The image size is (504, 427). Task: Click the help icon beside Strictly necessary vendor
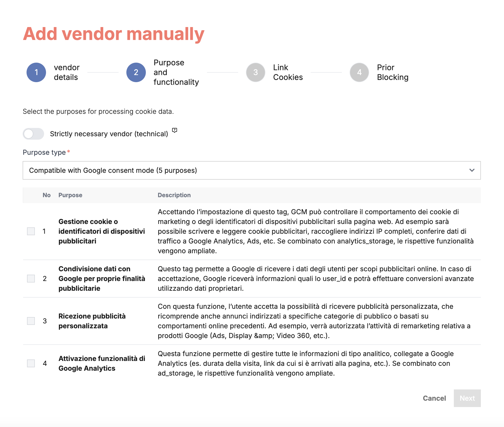pos(175,130)
